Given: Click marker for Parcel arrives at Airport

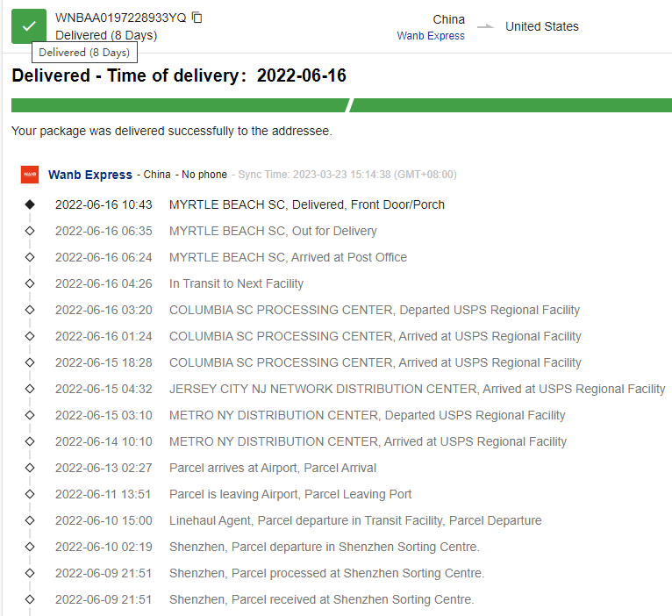Looking at the screenshot, I should (x=30, y=468).
